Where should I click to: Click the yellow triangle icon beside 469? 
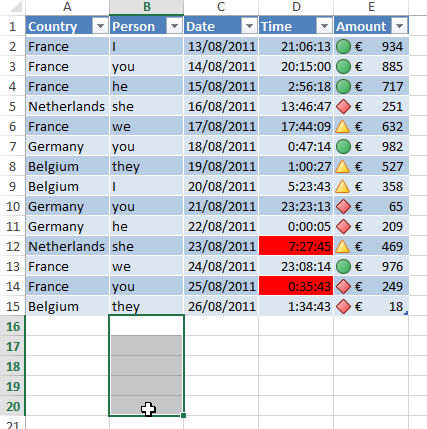tap(343, 246)
